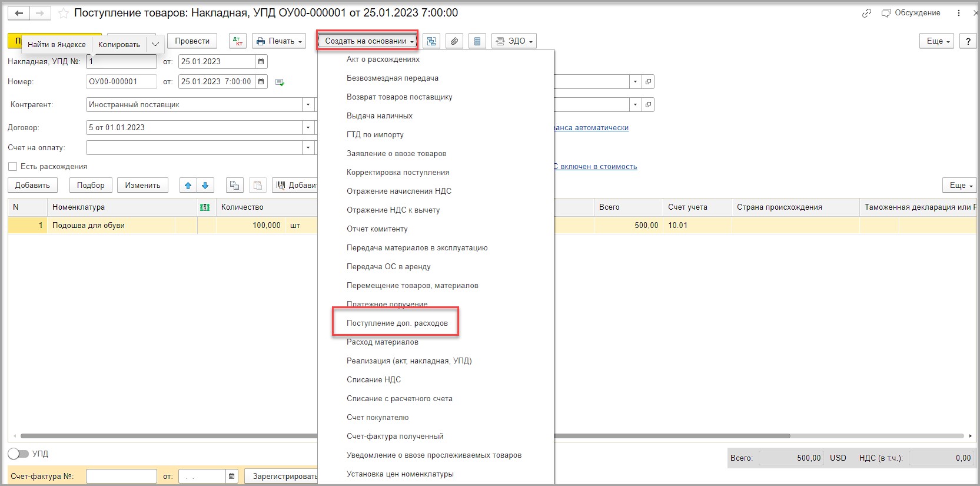The height and width of the screenshot is (486, 980).
Task: Click Копировать in popup
Action: point(119,44)
